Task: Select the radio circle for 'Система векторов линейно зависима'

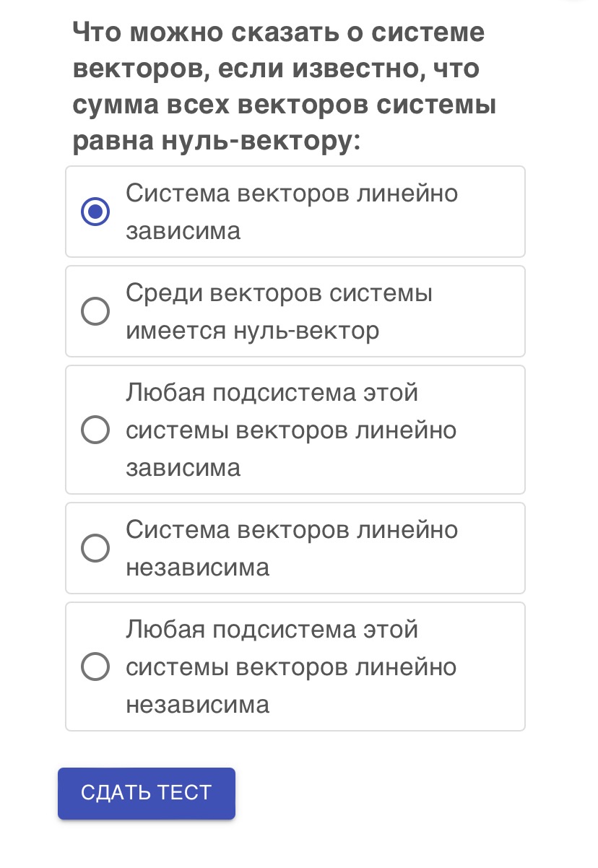Action: (95, 212)
